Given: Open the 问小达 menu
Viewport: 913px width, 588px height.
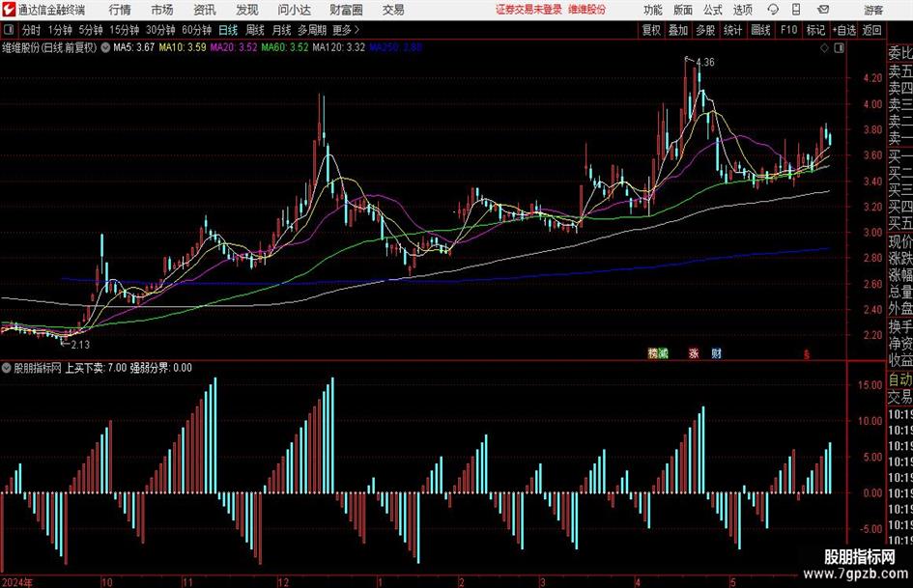Looking at the screenshot, I should point(295,10).
